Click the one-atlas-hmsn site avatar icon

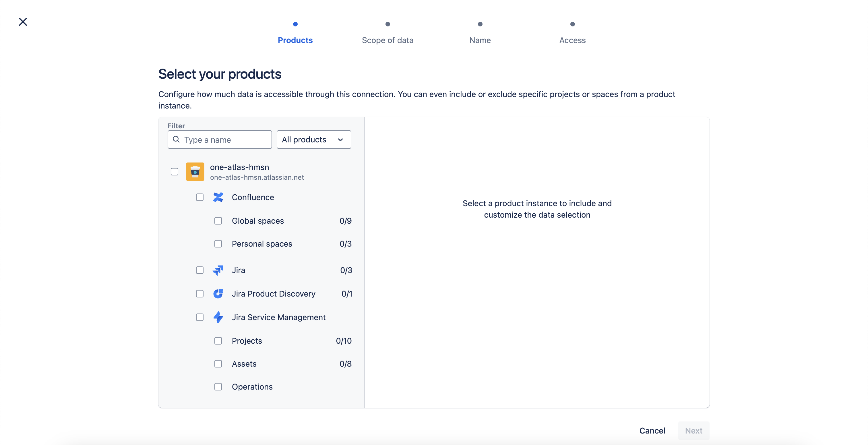[x=195, y=172]
